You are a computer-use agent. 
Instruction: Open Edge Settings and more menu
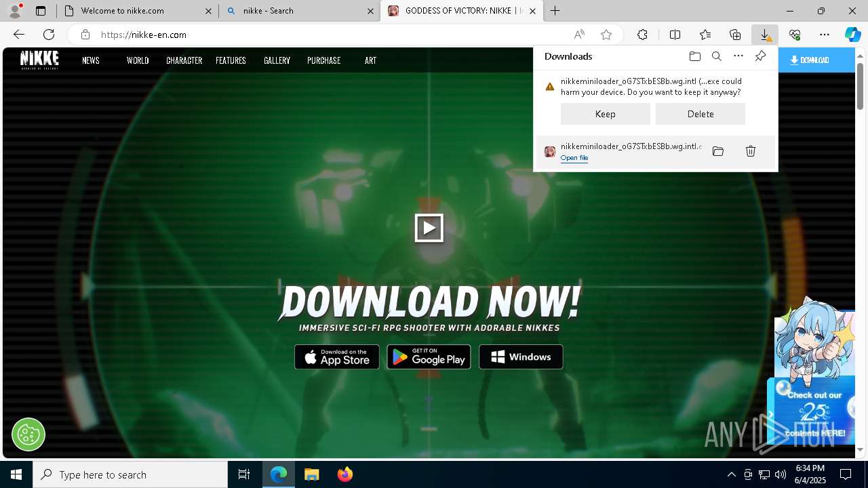(825, 35)
